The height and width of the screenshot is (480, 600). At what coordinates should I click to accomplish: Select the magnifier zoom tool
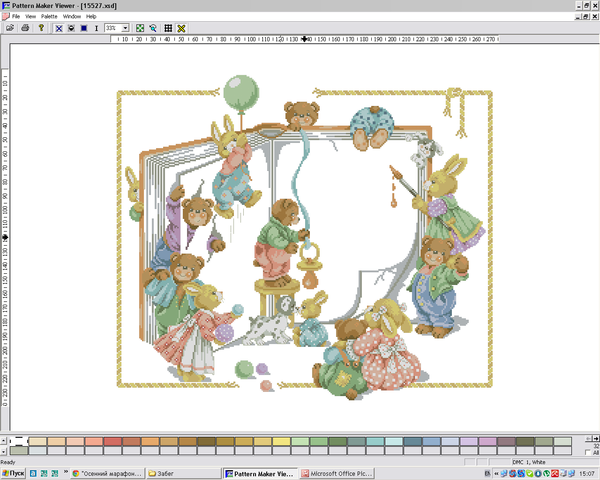click(x=153, y=28)
